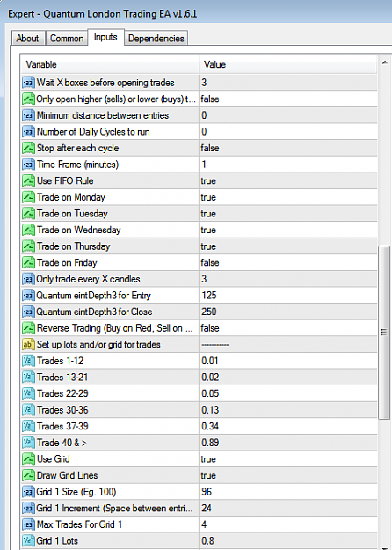Screen dimensions: 392x550
Task: Select the 0.02 value of Trades 13-21
Action: (210, 378)
